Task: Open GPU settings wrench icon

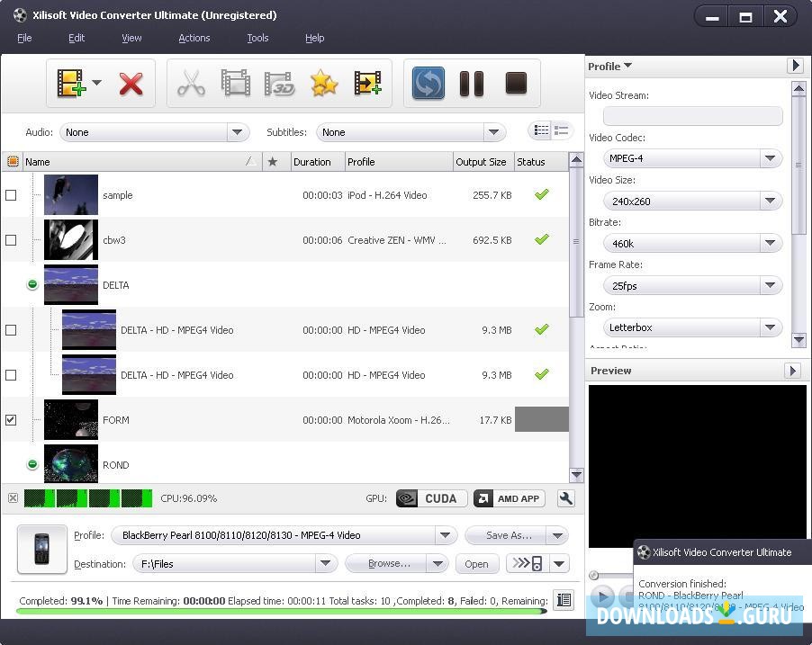Action: (565, 498)
